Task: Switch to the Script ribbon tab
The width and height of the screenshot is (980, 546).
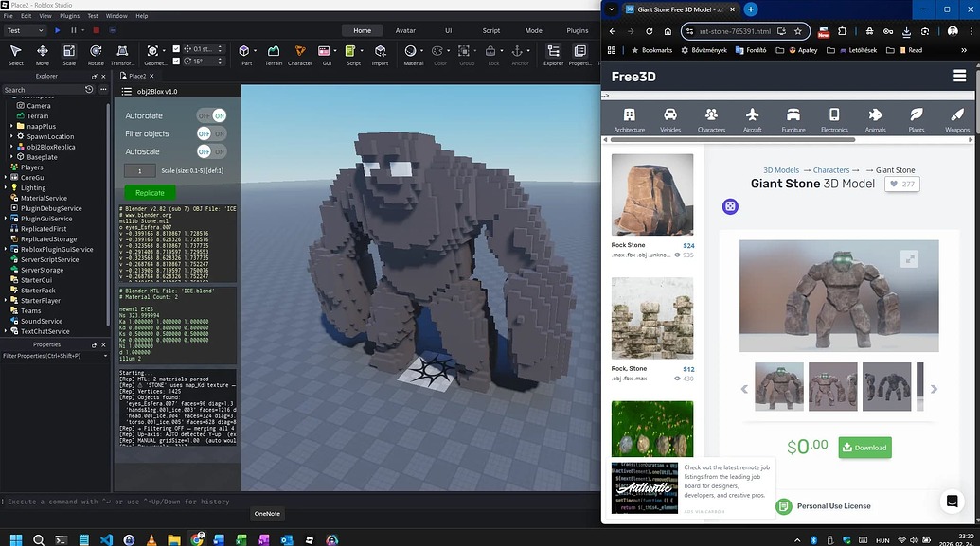Action: 490,30
